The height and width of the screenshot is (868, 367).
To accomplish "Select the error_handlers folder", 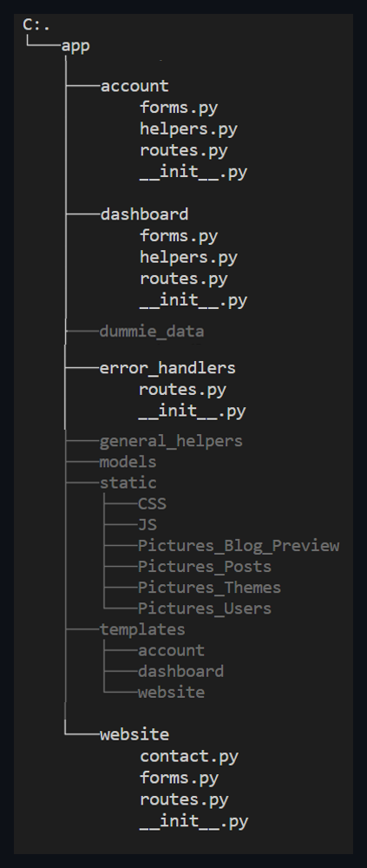I will pos(167,367).
